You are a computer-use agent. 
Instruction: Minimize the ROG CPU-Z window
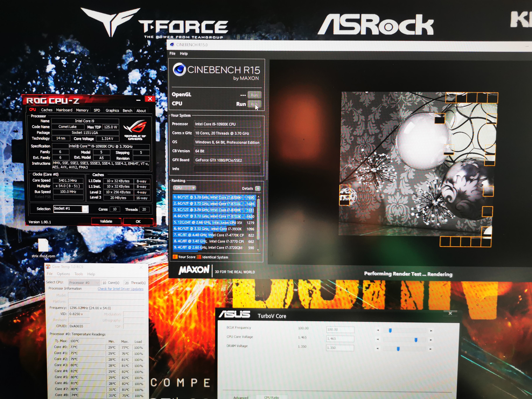[x=138, y=100]
